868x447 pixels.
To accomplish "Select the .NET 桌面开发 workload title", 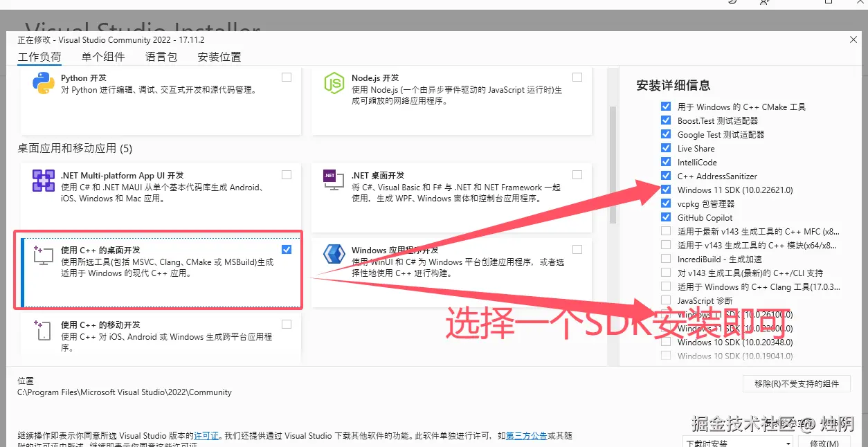I will (378, 176).
